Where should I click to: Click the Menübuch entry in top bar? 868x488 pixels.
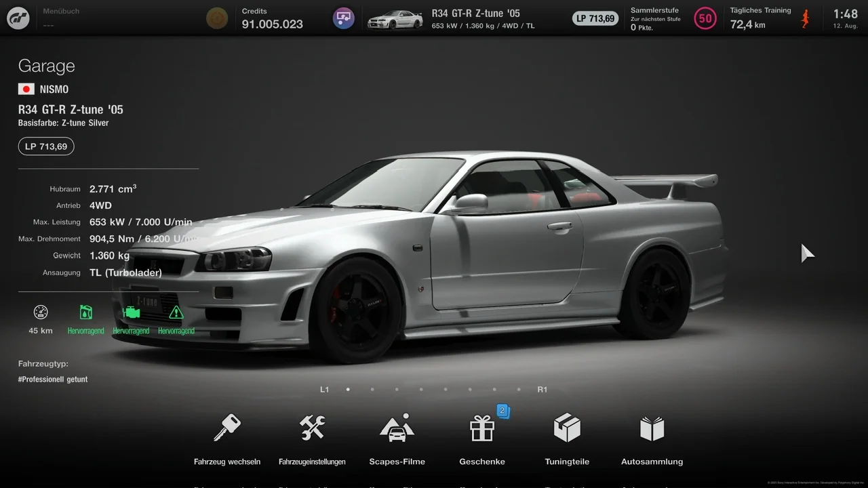click(61, 18)
